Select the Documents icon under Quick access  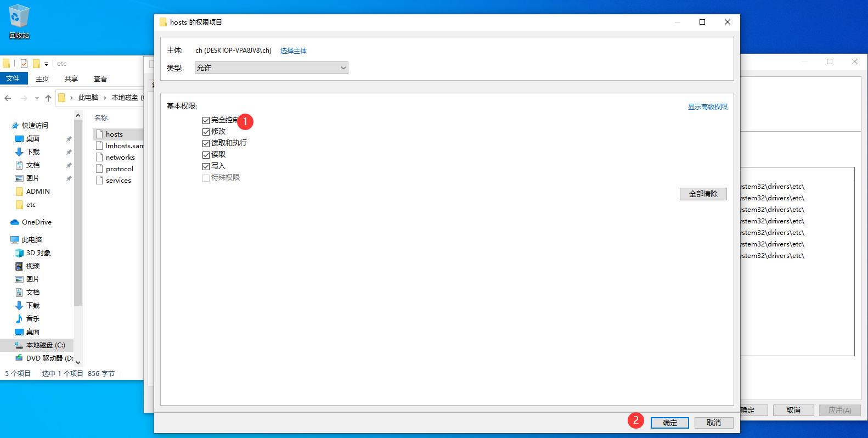19,165
